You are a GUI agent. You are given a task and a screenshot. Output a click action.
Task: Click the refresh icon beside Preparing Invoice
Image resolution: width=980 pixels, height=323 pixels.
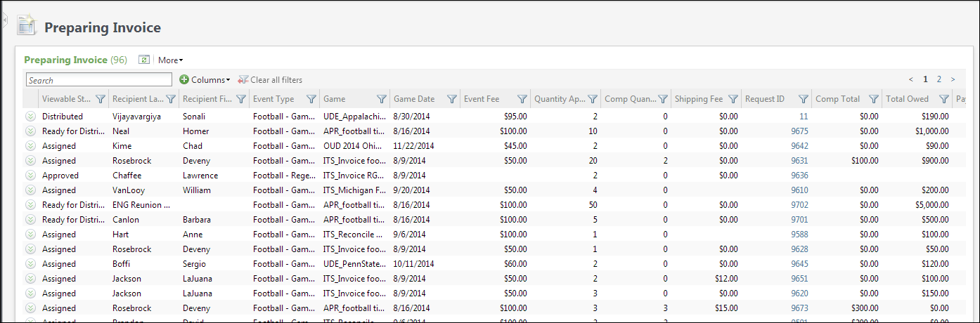[144, 60]
